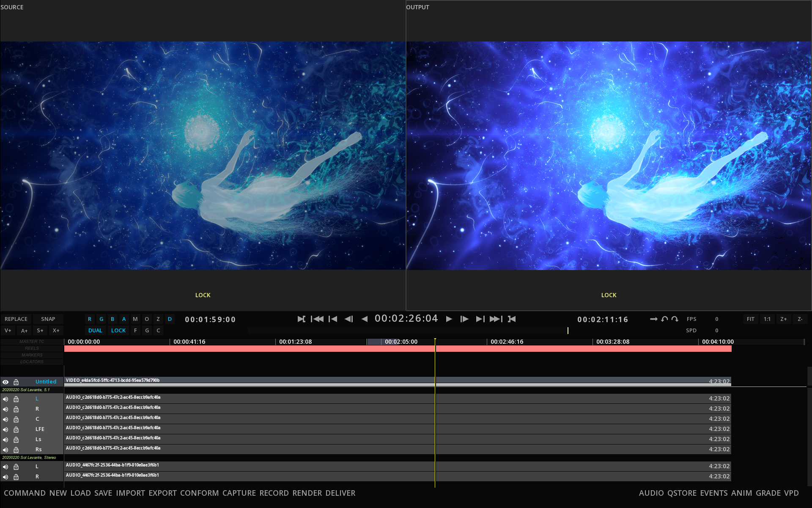Mute the Stereo L audio track
The width and height of the screenshot is (812, 508).
[5, 467]
